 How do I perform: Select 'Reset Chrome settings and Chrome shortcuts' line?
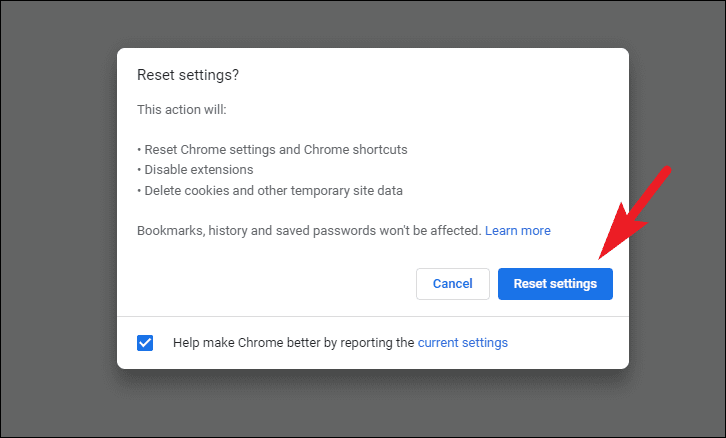click(x=276, y=150)
